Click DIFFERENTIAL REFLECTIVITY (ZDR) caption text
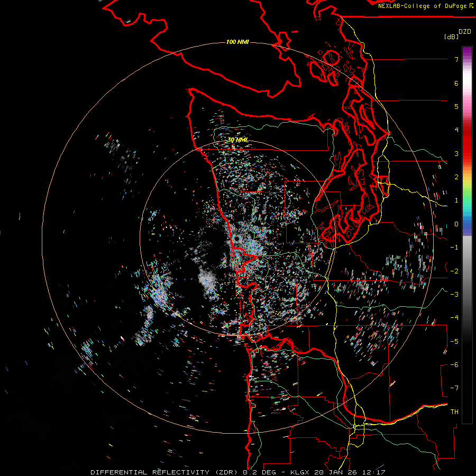This screenshot has width=476, height=476. tap(165, 472)
